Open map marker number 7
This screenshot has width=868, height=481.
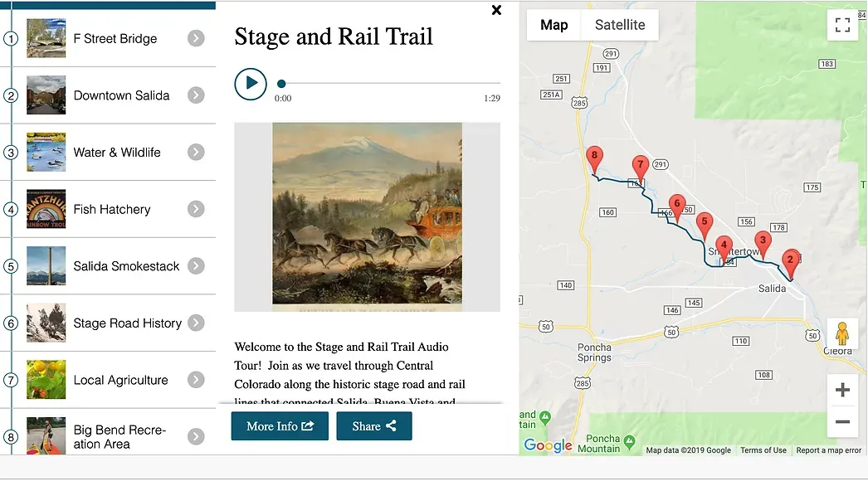639,165
